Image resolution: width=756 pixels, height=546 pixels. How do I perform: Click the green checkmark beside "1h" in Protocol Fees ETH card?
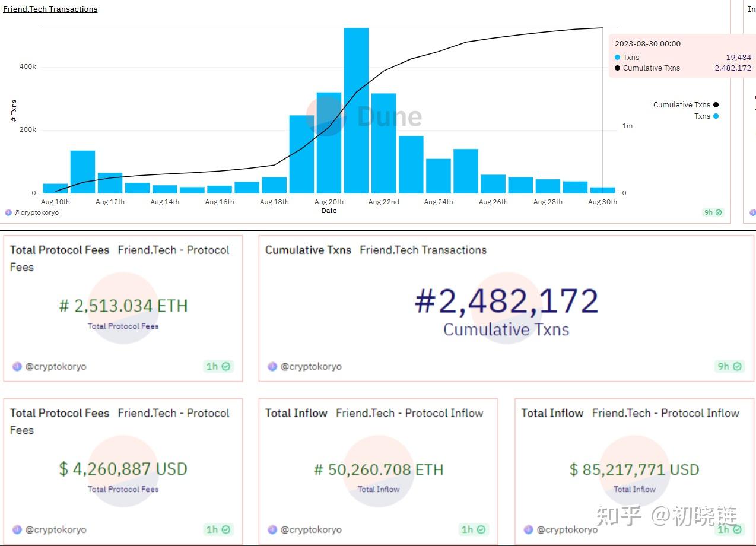[227, 366]
